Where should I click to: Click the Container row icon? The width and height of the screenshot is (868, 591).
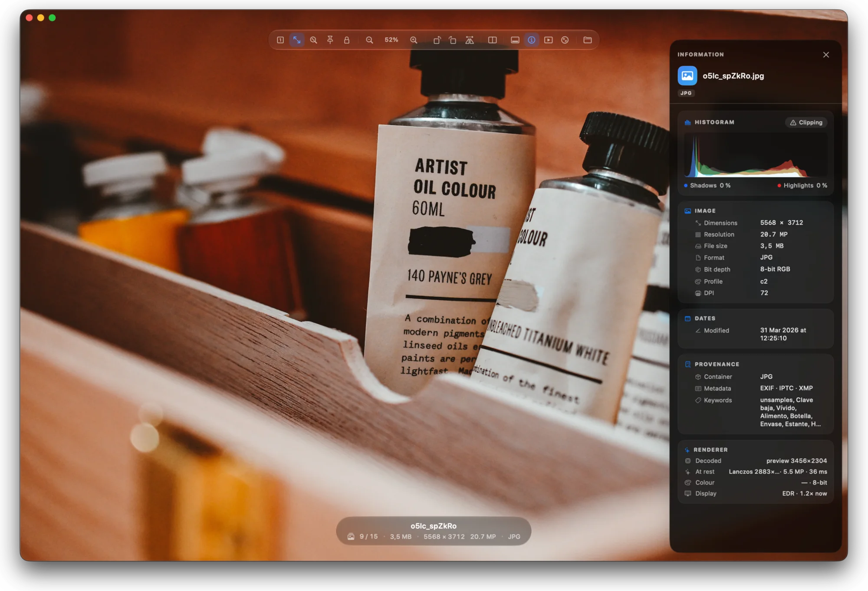point(698,377)
